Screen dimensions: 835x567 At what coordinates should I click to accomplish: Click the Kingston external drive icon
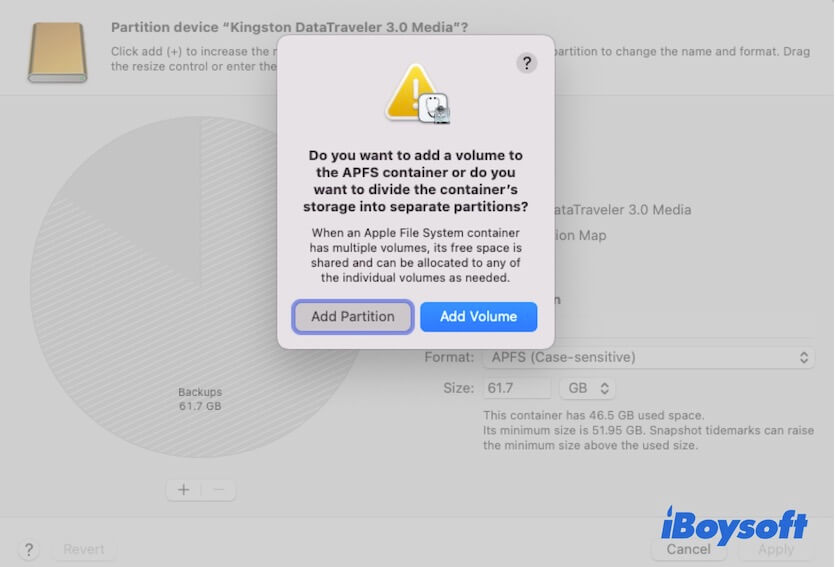click(57, 52)
